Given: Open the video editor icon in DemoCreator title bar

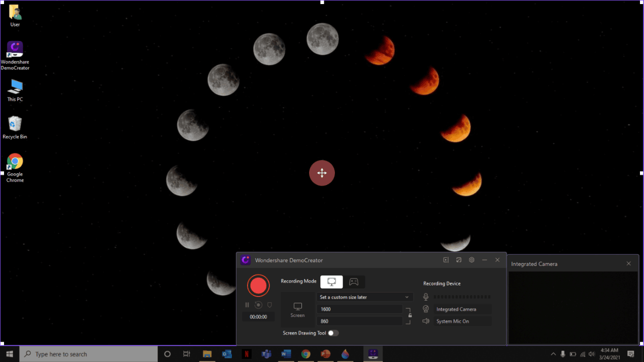Looking at the screenshot, I should coord(446,260).
